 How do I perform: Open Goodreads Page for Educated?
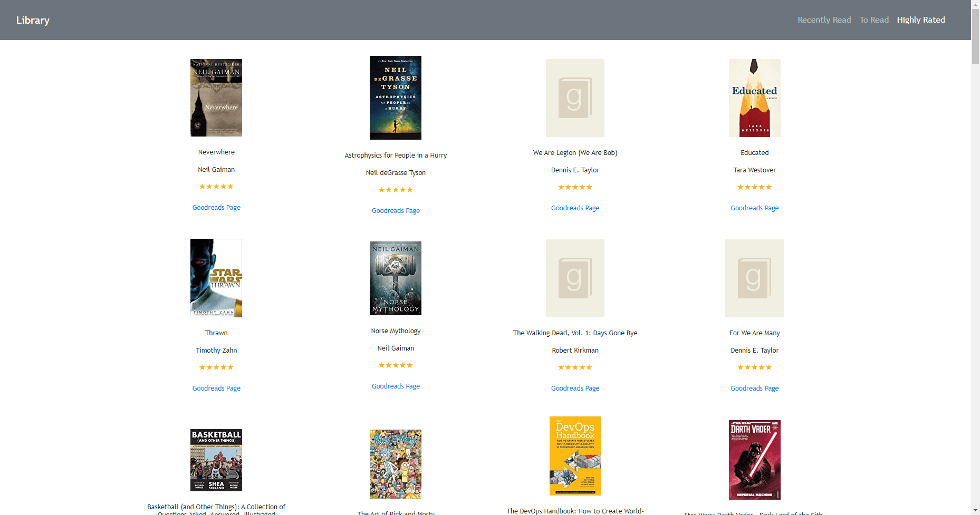pyautogui.click(x=754, y=208)
